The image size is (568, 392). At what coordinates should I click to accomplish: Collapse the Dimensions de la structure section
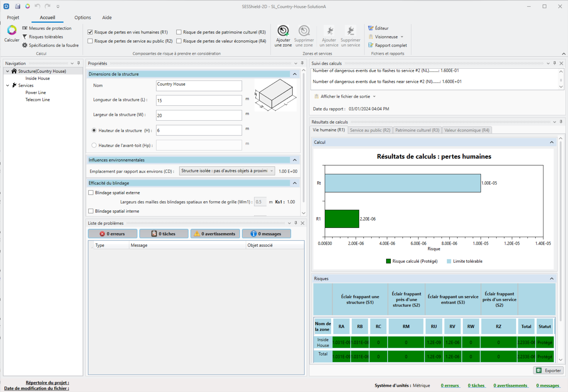pos(295,74)
